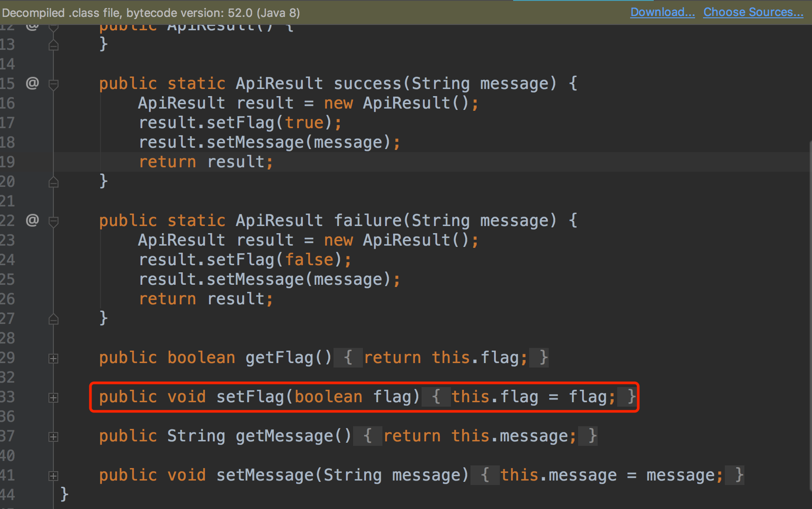Click the setFlag(true) call on line 17
The width and height of the screenshot is (812, 509).
tap(240, 123)
